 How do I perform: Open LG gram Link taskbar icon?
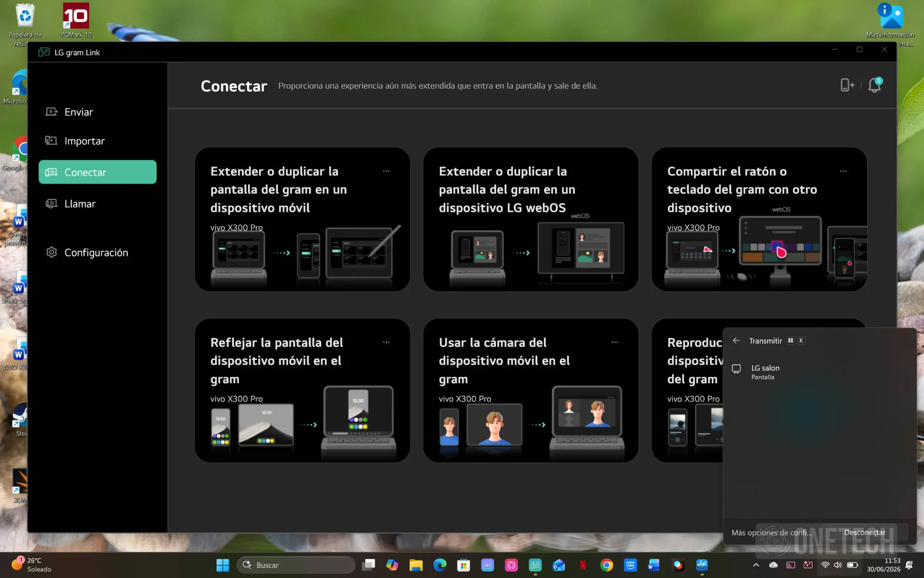pyautogui.click(x=535, y=565)
